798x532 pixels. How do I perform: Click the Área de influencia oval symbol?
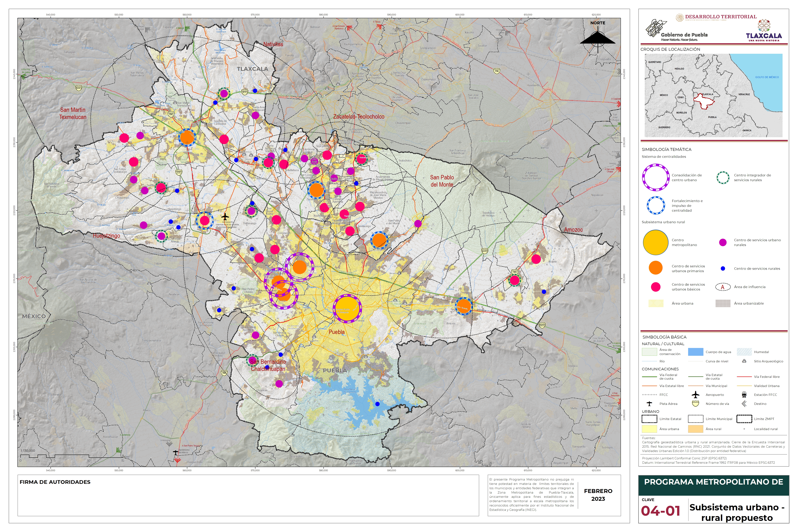tap(723, 287)
